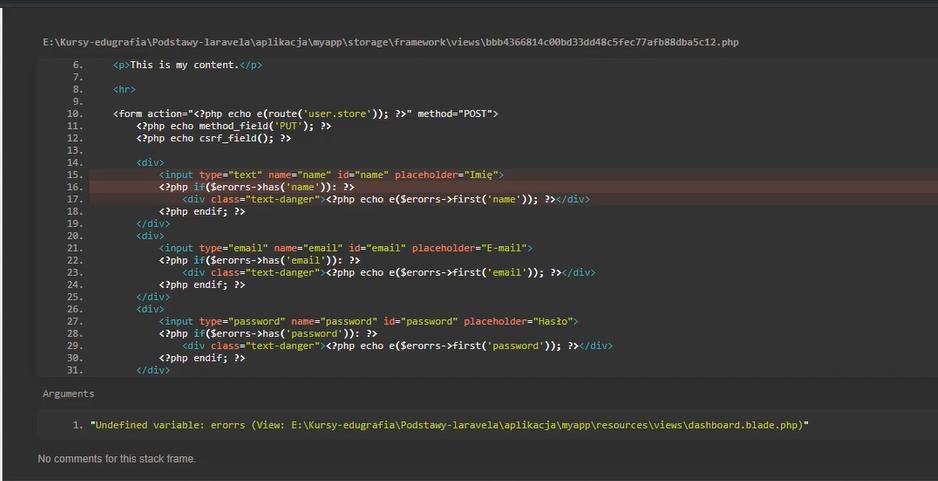This screenshot has width=938, height=481.
Task: Click line 28 $erorrs->has('password')
Action: (x=268, y=333)
